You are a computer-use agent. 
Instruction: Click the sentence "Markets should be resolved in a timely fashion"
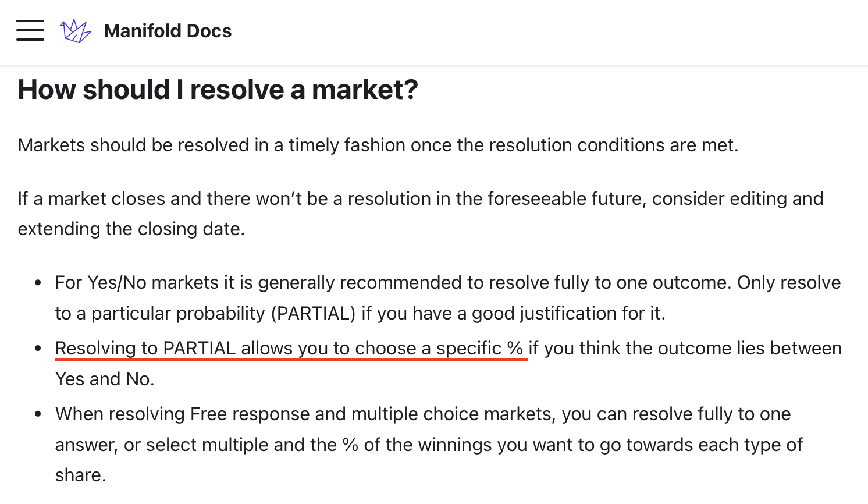[x=378, y=145]
